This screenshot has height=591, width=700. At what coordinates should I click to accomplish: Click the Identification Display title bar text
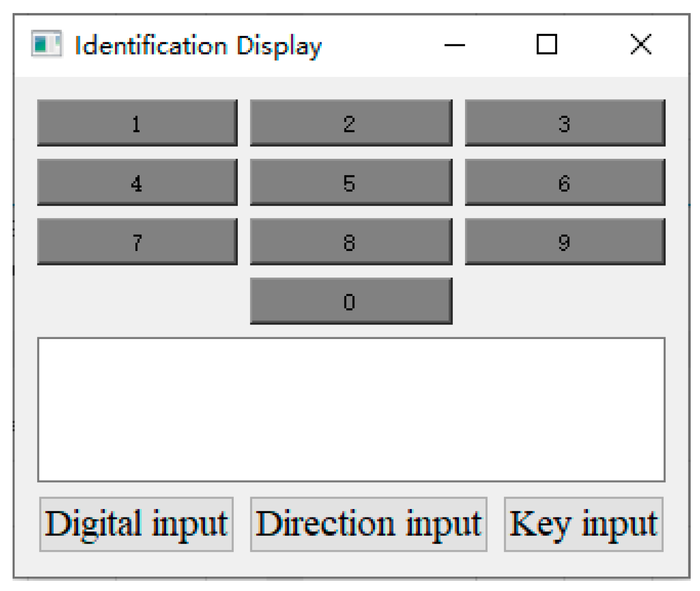click(198, 46)
